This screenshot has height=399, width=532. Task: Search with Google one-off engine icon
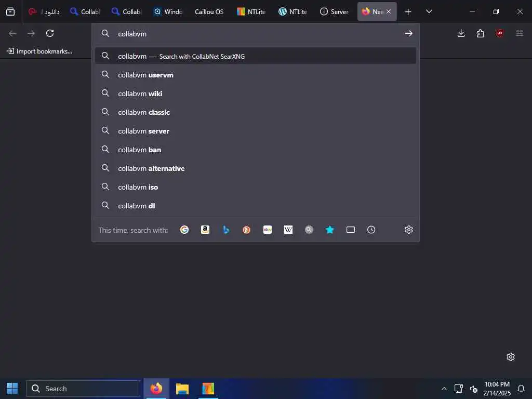tap(184, 230)
